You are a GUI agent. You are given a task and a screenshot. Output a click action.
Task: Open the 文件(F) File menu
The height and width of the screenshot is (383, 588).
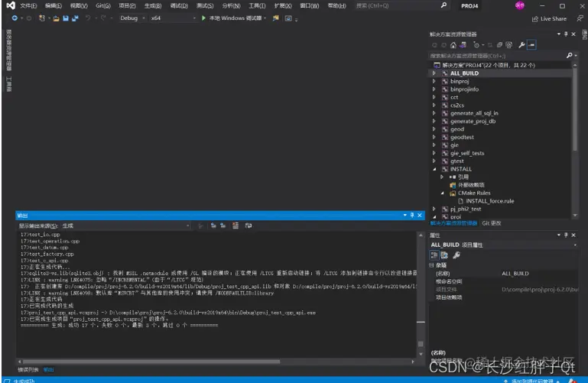click(x=28, y=5)
